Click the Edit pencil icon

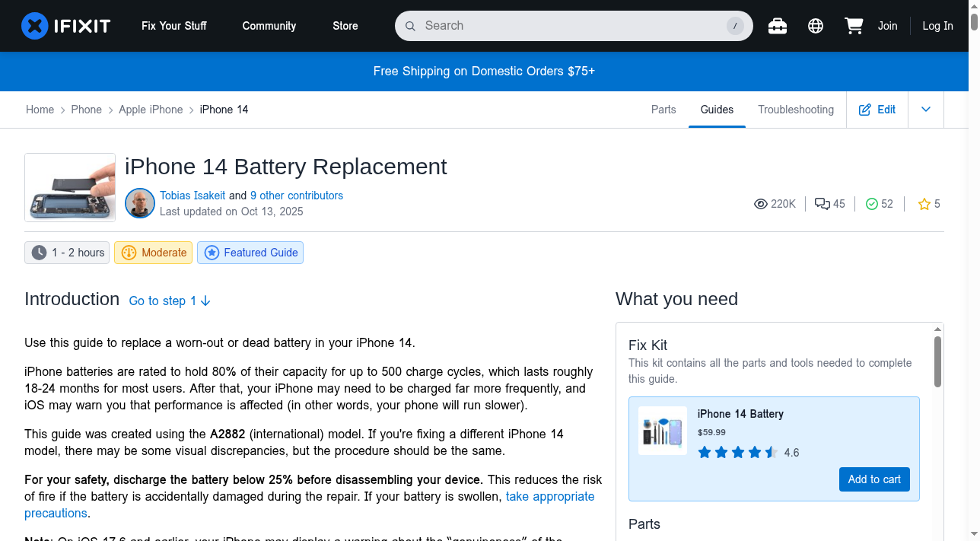click(x=865, y=110)
